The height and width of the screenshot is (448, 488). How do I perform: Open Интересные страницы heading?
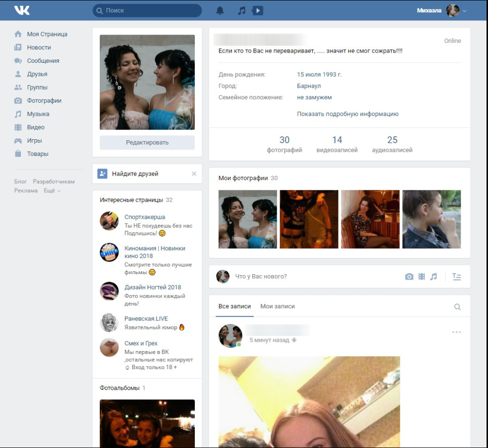[131, 200]
